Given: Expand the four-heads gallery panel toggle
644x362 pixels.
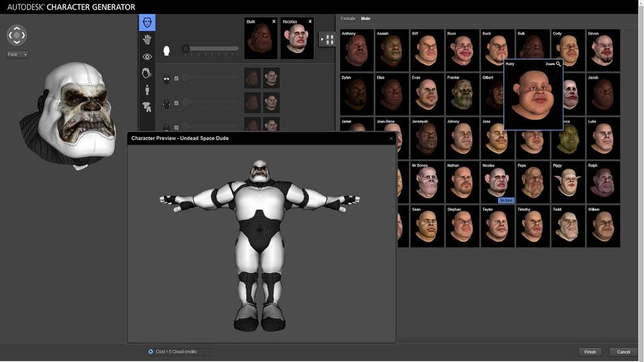Looking at the screenshot, I should tap(327, 40).
